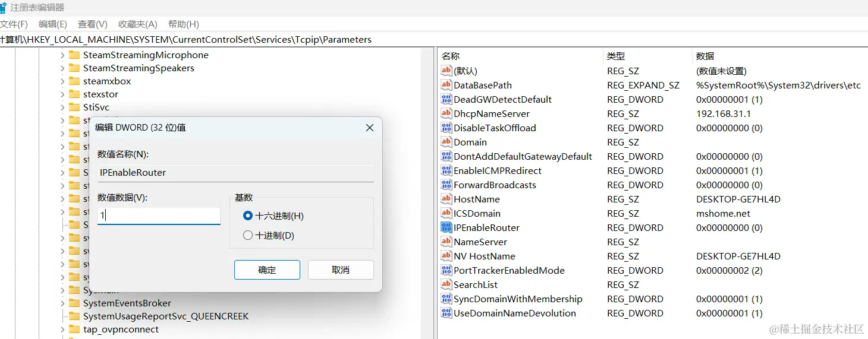
Task: Click the Domain string value icon
Action: 446,142
